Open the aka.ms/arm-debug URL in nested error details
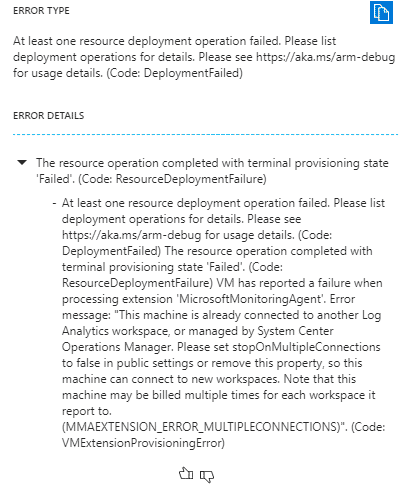Screen dimensions: 402x489 pos(132,235)
